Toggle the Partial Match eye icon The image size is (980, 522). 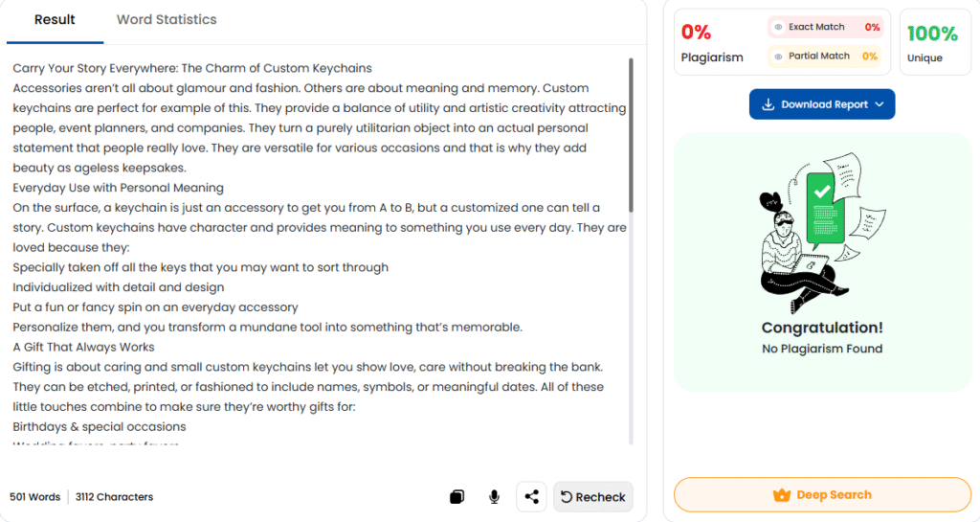tap(779, 57)
